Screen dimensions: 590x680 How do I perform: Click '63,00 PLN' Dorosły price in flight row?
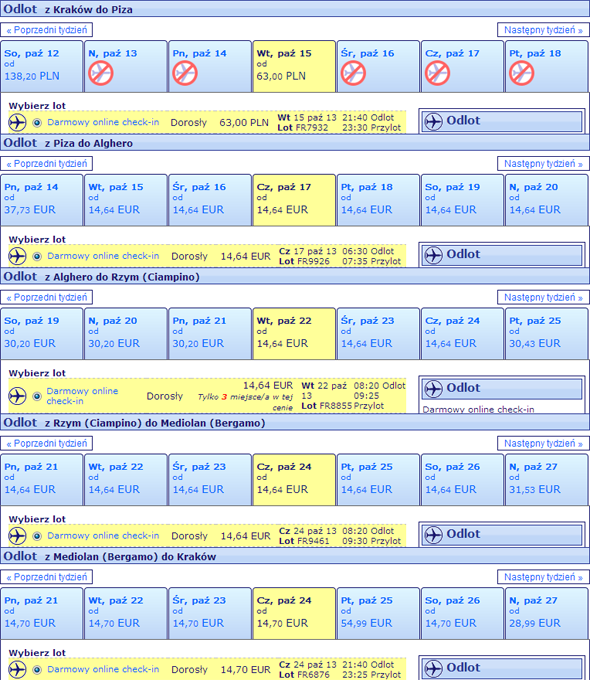(x=244, y=123)
